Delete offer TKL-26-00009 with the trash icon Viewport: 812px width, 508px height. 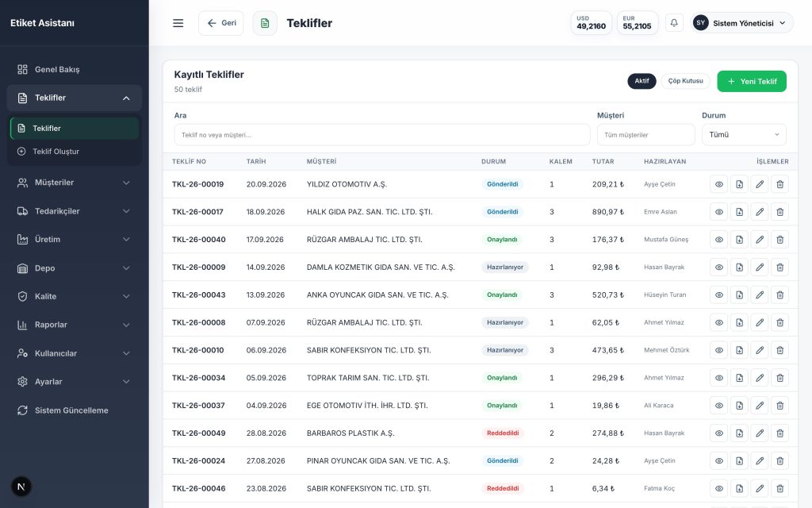point(780,267)
